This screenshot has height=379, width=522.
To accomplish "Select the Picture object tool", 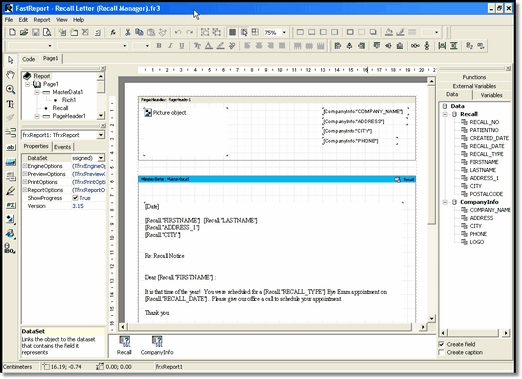I will click(10, 162).
